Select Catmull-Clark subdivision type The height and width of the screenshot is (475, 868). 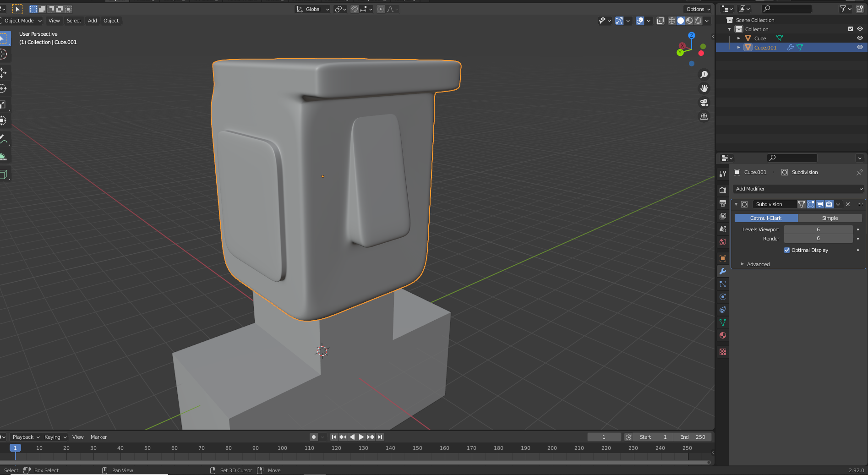click(x=766, y=218)
